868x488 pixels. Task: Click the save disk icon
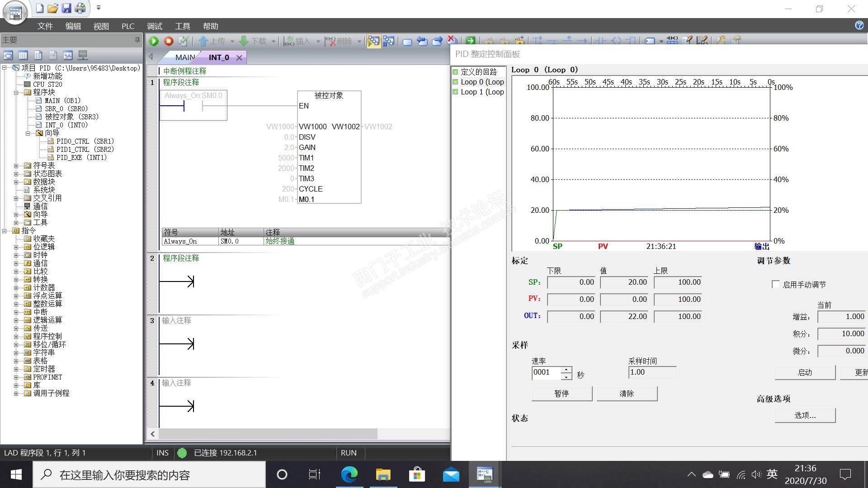click(66, 8)
